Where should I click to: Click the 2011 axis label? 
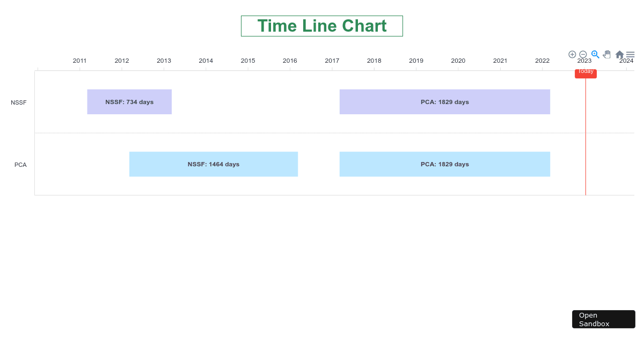[x=79, y=61]
